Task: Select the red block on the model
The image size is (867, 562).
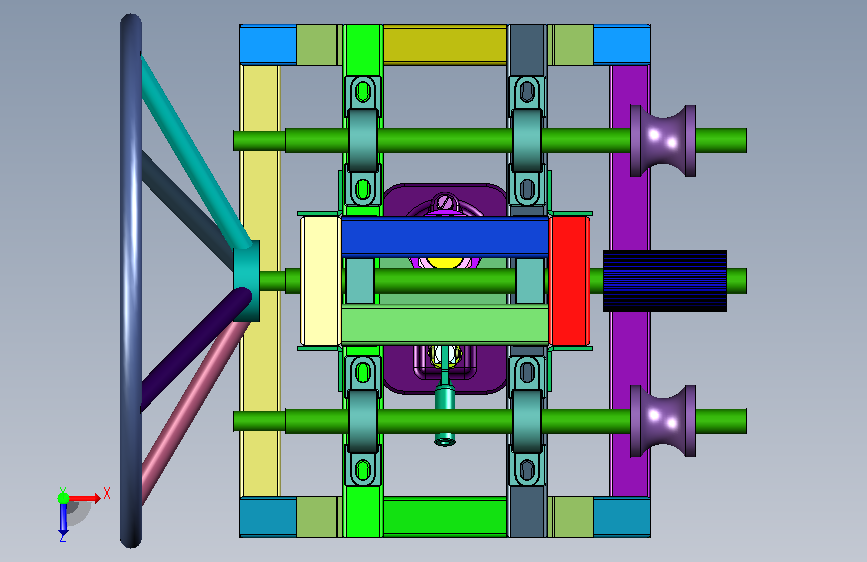Action: (x=570, y=281)
